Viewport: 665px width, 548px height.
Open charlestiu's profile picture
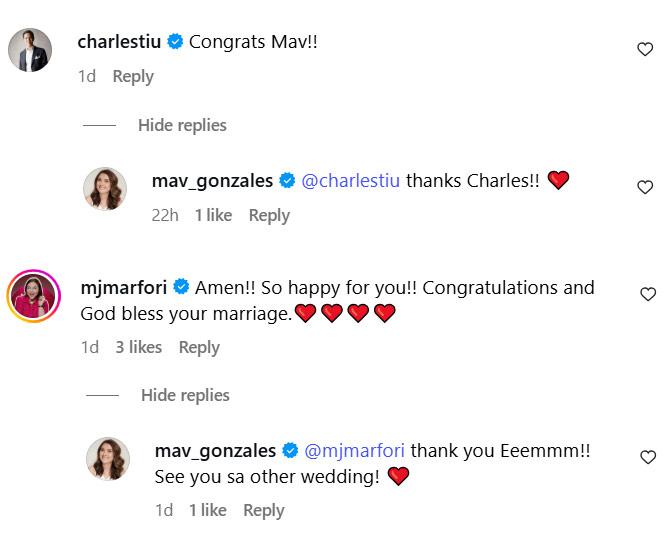coord(30,50)
